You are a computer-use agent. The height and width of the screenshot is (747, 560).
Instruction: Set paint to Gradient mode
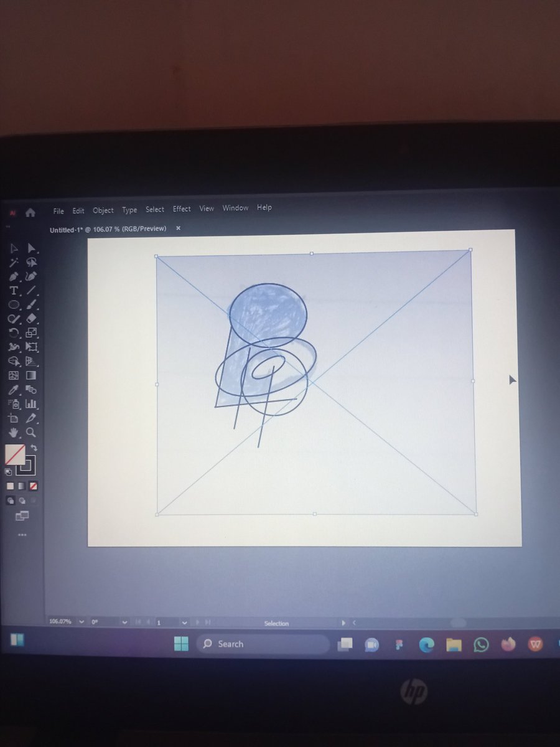[21, 486]
